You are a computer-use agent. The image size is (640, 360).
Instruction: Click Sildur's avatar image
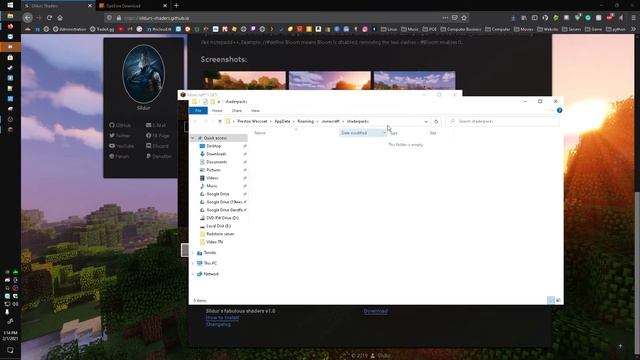144,74
